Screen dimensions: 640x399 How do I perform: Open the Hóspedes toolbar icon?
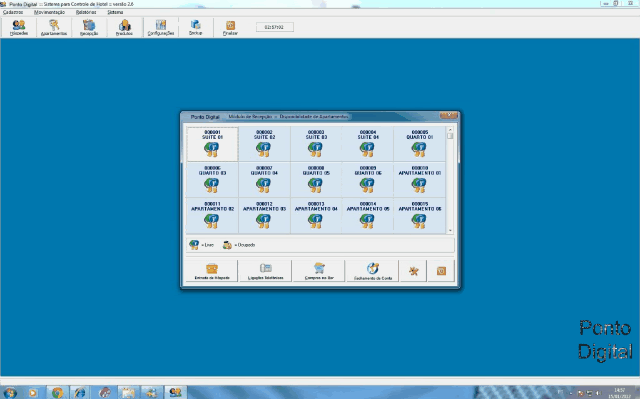19,27
